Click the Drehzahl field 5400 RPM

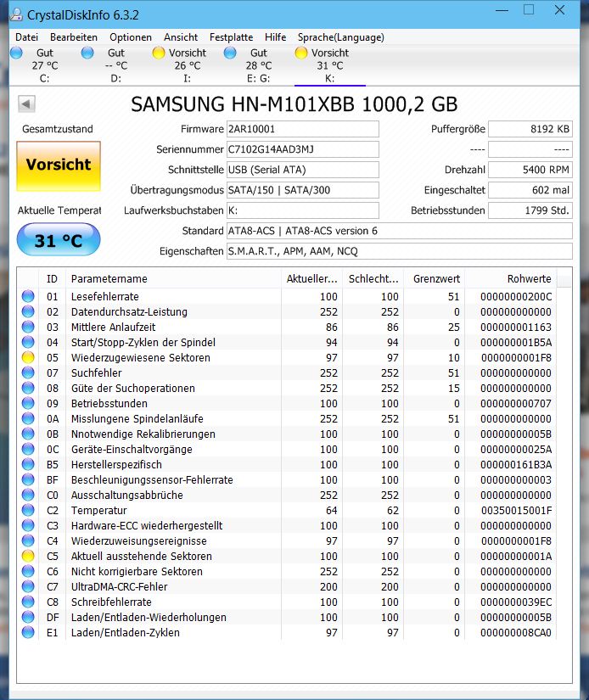tap(530, 170)
